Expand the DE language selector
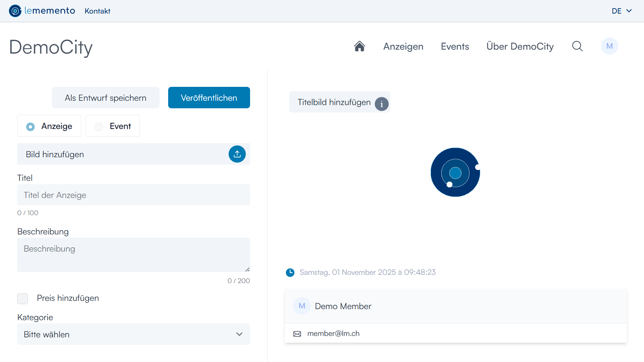Viewport: 644px width, 362px height. (621, 11)
